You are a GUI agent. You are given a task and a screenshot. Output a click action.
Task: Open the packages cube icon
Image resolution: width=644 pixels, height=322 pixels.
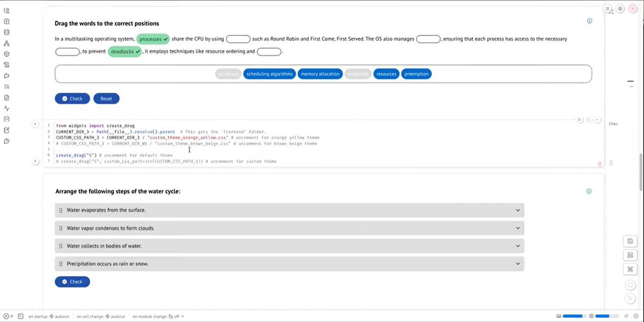6,54
